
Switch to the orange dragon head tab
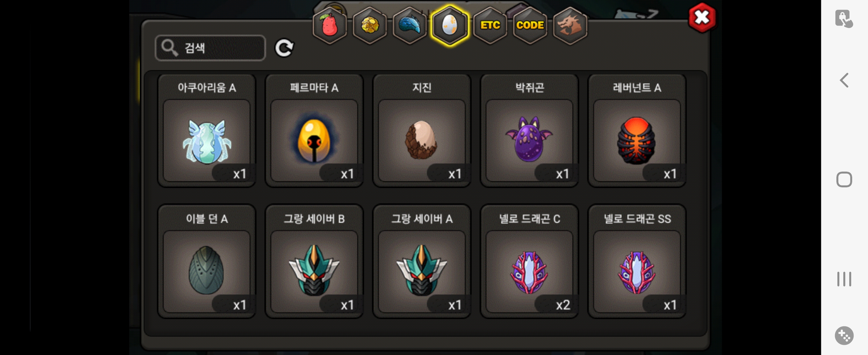tap(570, 25)
